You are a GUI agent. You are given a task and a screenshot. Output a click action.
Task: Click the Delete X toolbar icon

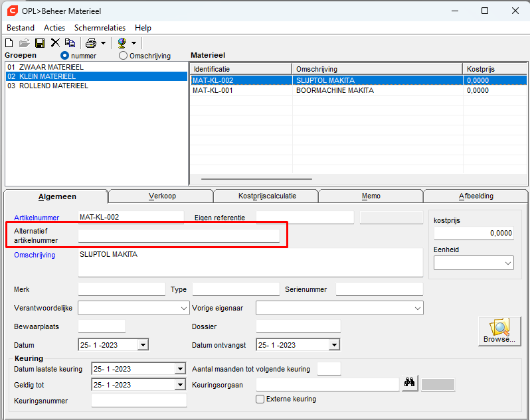[x=55, y=42]
